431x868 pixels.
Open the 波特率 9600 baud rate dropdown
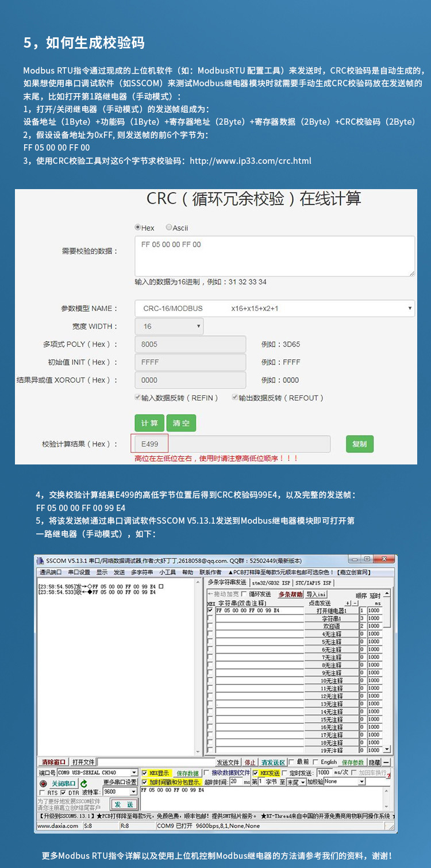(x=120, y=792)
